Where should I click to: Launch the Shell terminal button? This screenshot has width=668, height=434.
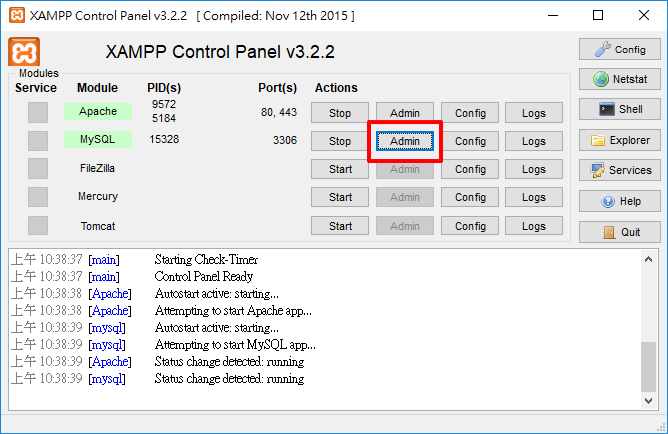tap(619, 109)
